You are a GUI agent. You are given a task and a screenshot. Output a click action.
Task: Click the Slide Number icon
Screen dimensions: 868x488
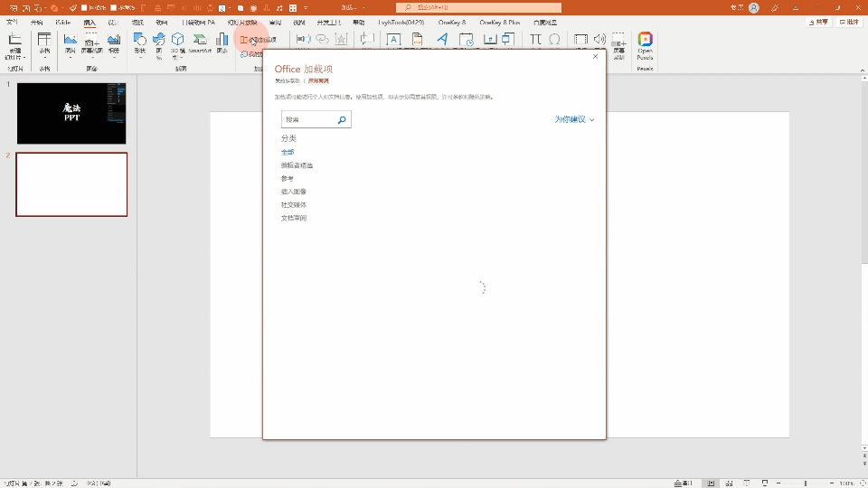point(489,39)
